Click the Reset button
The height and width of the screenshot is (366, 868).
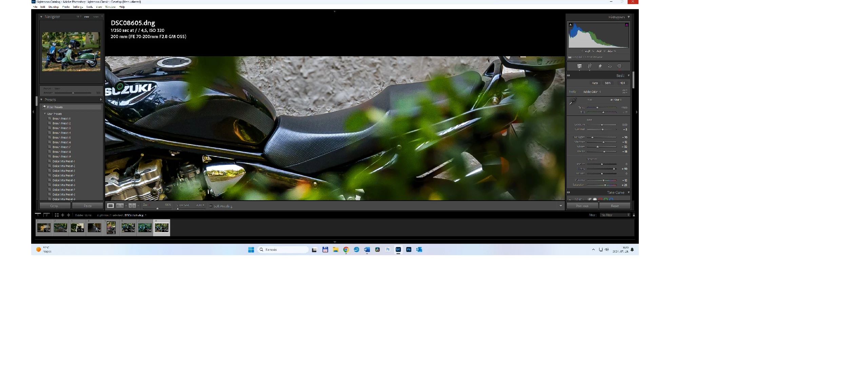tap(615, 206)
